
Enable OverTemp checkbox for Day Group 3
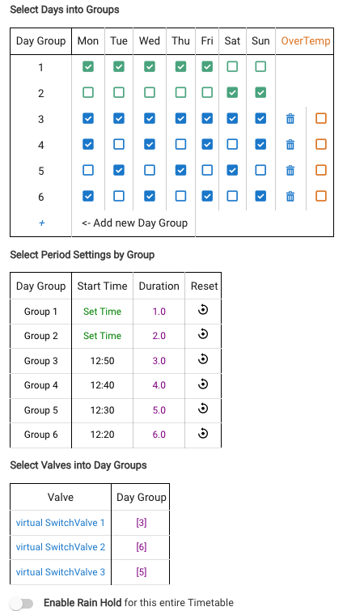[x=321, y=118]
